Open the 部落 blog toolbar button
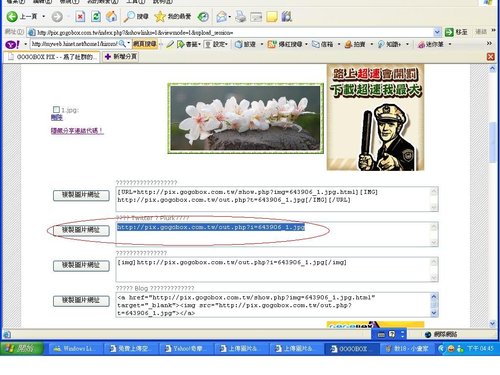The width and height of the screenshot is (500, 375). coord(245,44)
